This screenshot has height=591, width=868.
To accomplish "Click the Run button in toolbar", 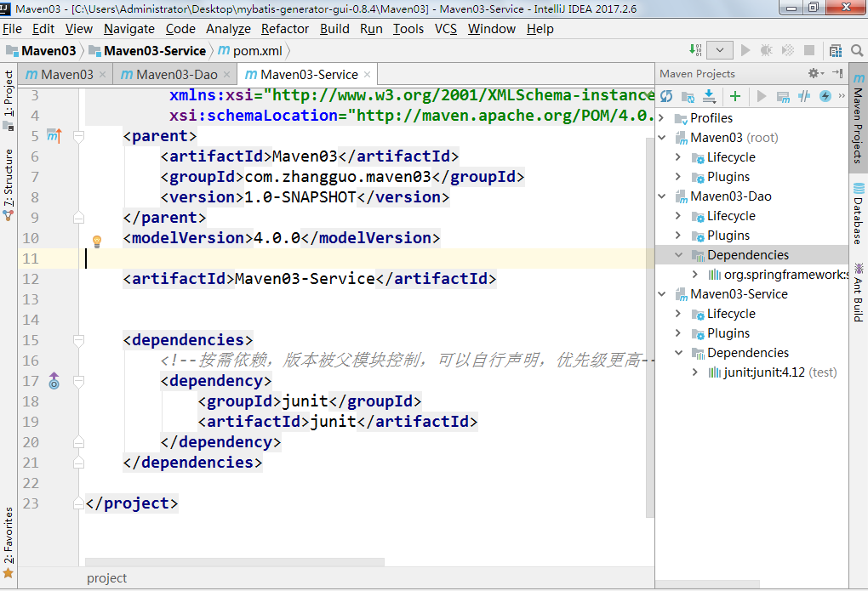I will [745, 50].
